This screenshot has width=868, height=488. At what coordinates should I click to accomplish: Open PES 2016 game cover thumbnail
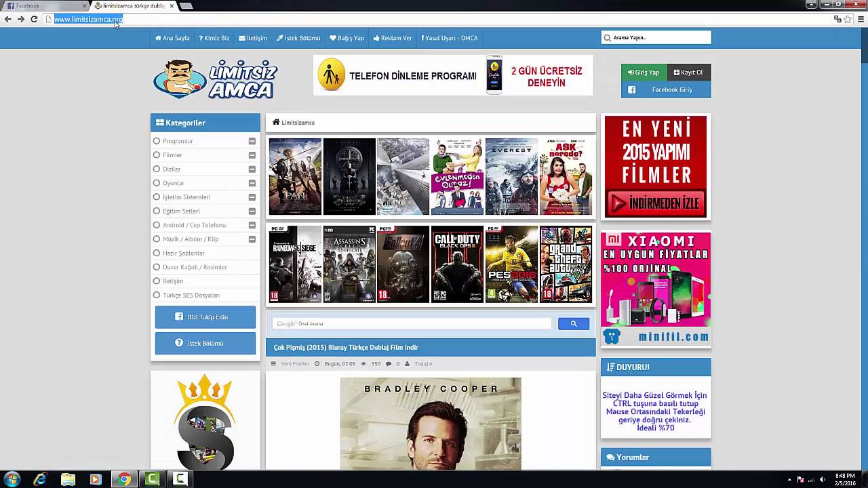pos(511,264)
